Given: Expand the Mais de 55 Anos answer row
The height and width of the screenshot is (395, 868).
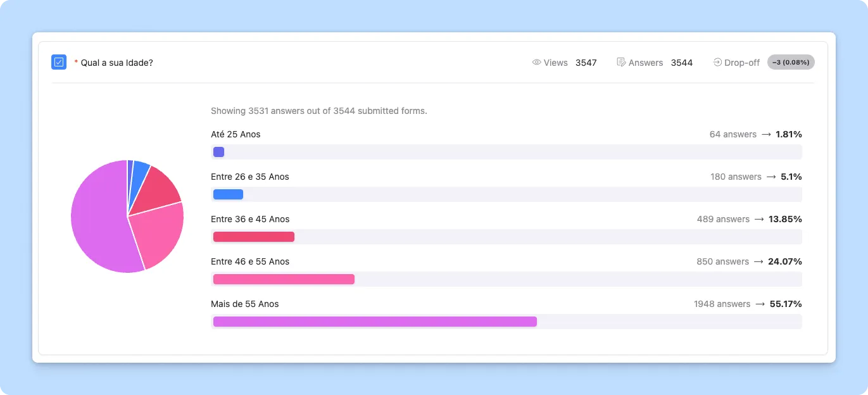Looking at the screenshot, I should (245, 304).
